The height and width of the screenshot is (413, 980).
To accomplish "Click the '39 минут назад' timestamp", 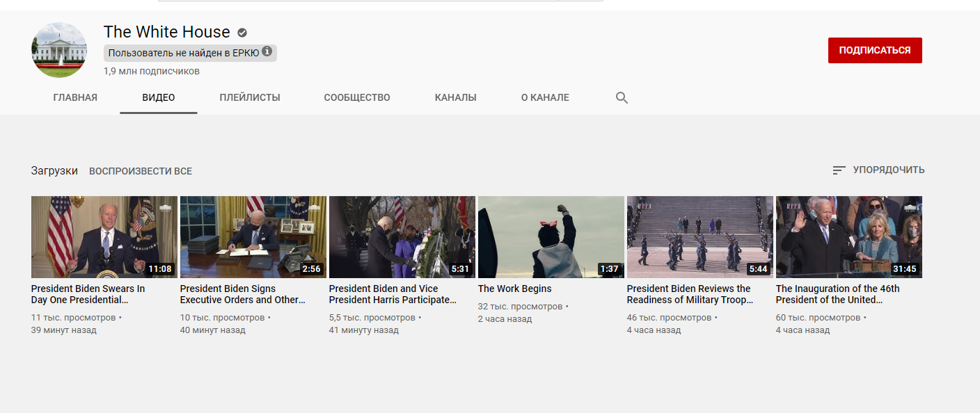I will click(64, 330).
